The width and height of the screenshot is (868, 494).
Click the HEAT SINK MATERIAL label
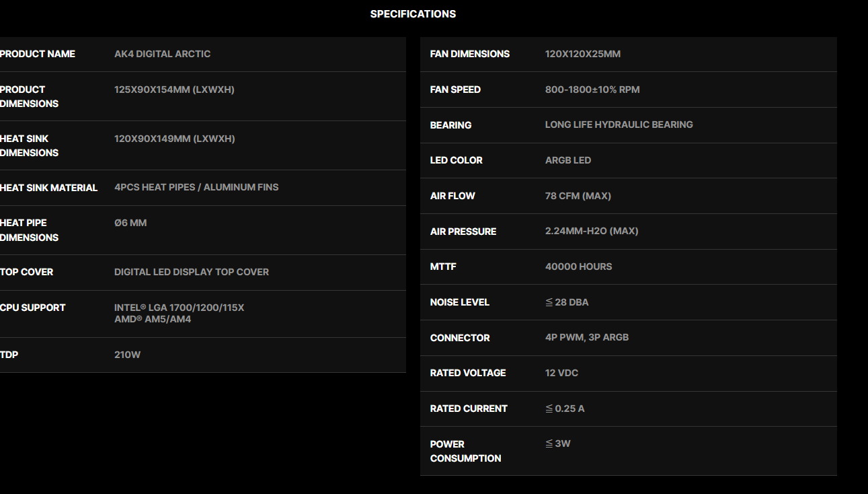tap(48, 188)
